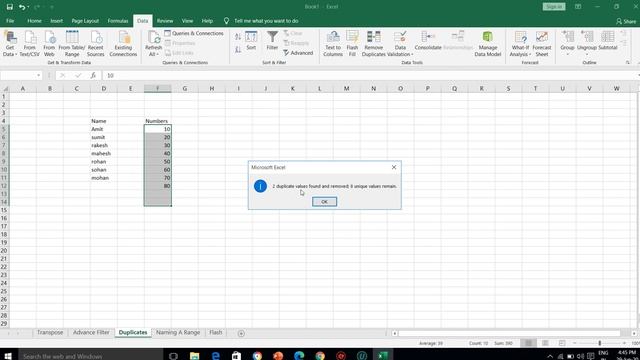
Task: Switch to the View ribbon tab
Action: 187,21
